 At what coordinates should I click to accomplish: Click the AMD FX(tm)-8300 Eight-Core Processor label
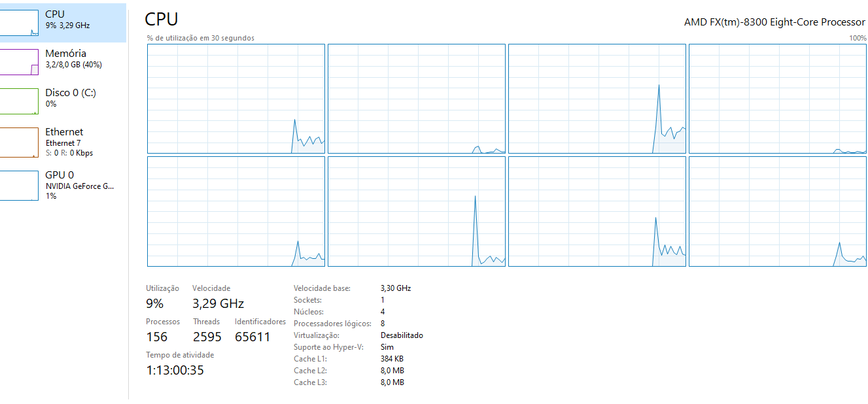coord(774,22)
